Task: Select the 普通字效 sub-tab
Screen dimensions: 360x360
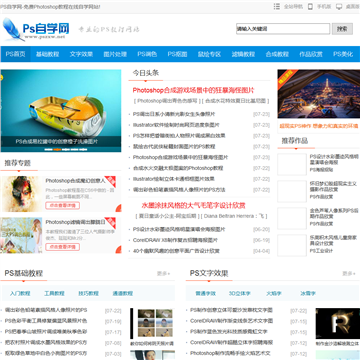Action: 206,294
